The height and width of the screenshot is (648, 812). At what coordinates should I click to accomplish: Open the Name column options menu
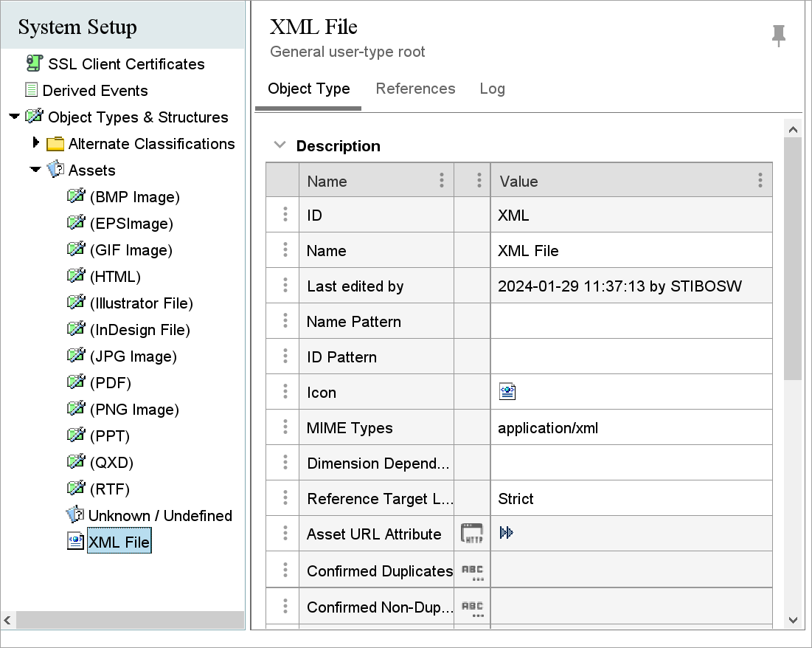tap(441, 180)
